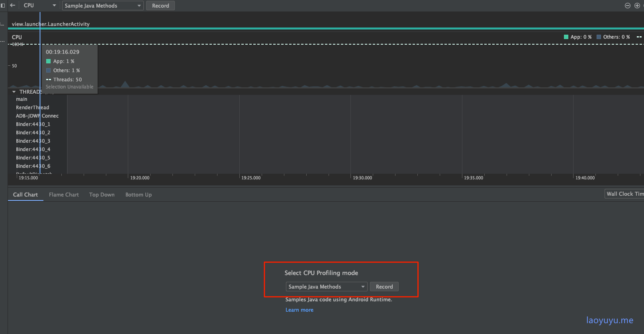Select thread Binder:4430_4
This screenshot has width=644, height=334.
tap(33, 149)
